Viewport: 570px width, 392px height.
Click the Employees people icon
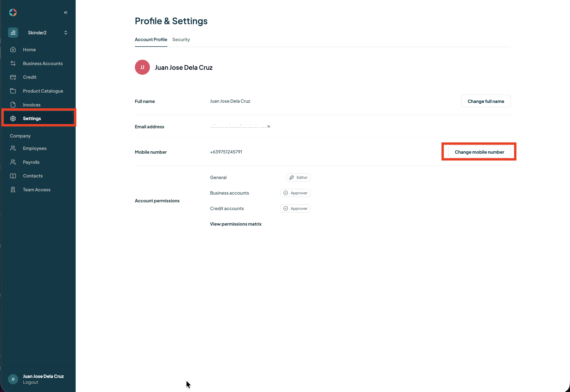(x=13, y=148)
